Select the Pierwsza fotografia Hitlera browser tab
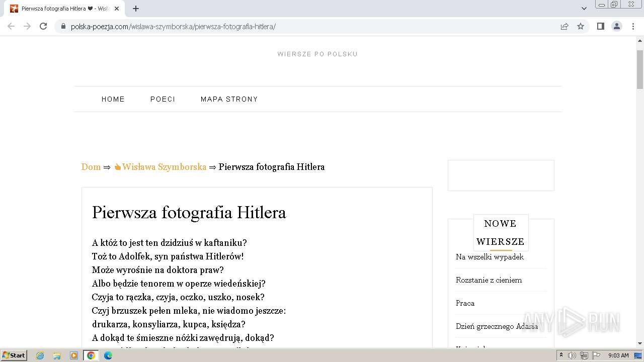 coord(65,9)
